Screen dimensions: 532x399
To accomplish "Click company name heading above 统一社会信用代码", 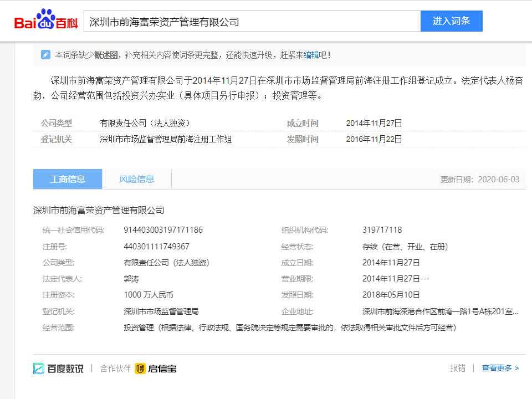I will 99,210.
